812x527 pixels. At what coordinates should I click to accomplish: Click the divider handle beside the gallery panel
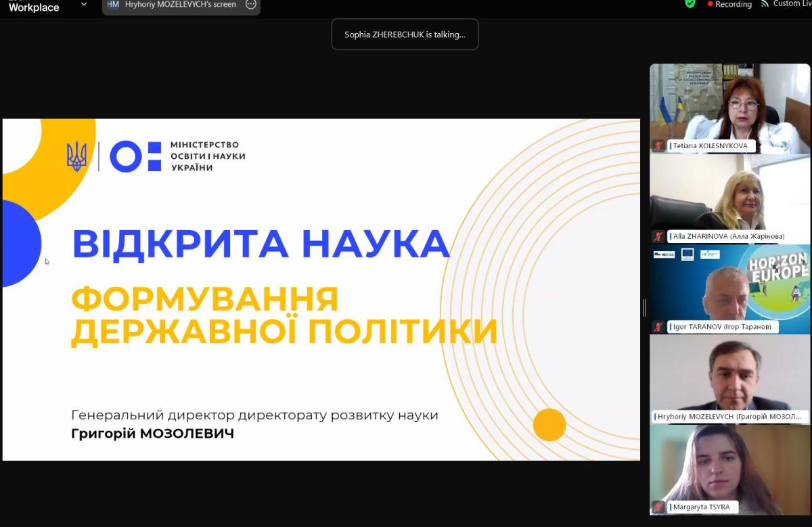tap(644, 308)
